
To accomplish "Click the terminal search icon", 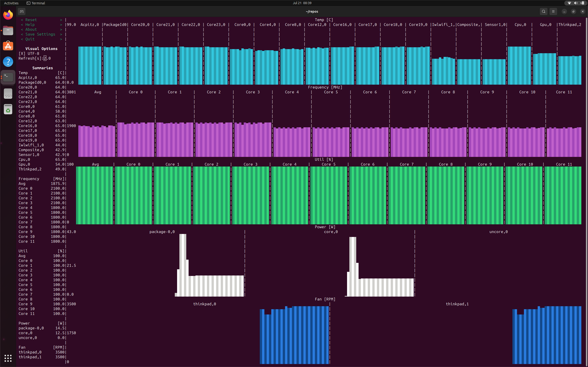I will pyautogui.click(x=543, y=11).
